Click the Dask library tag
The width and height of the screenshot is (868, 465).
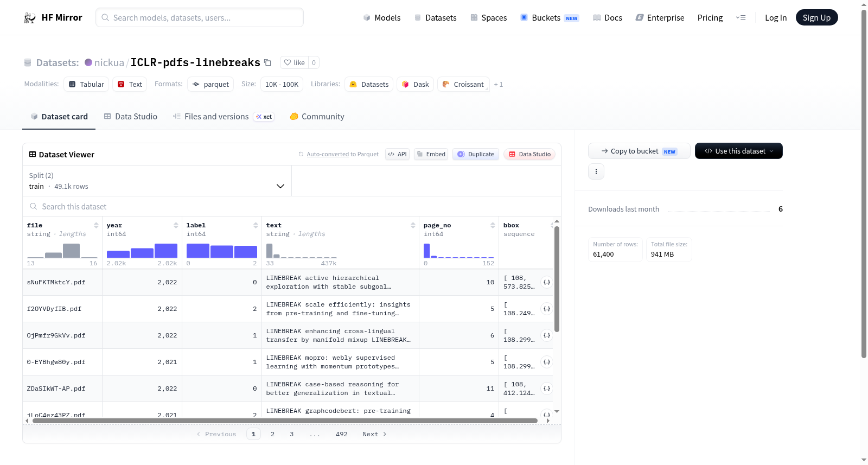[415, 84]
